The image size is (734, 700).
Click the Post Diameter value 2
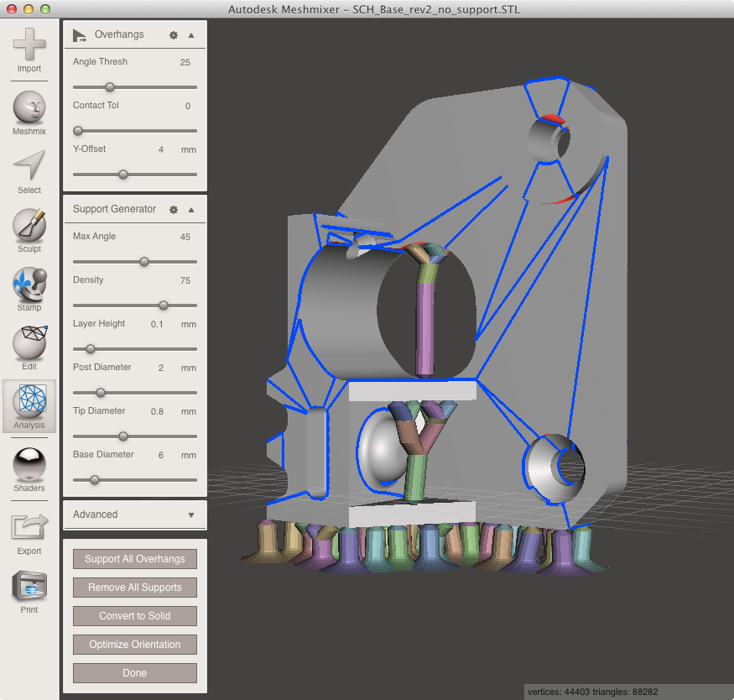[161, 368]
